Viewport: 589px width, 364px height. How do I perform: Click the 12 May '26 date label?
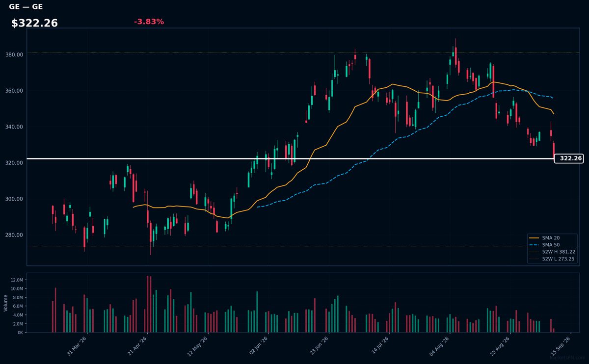(198, 345)
